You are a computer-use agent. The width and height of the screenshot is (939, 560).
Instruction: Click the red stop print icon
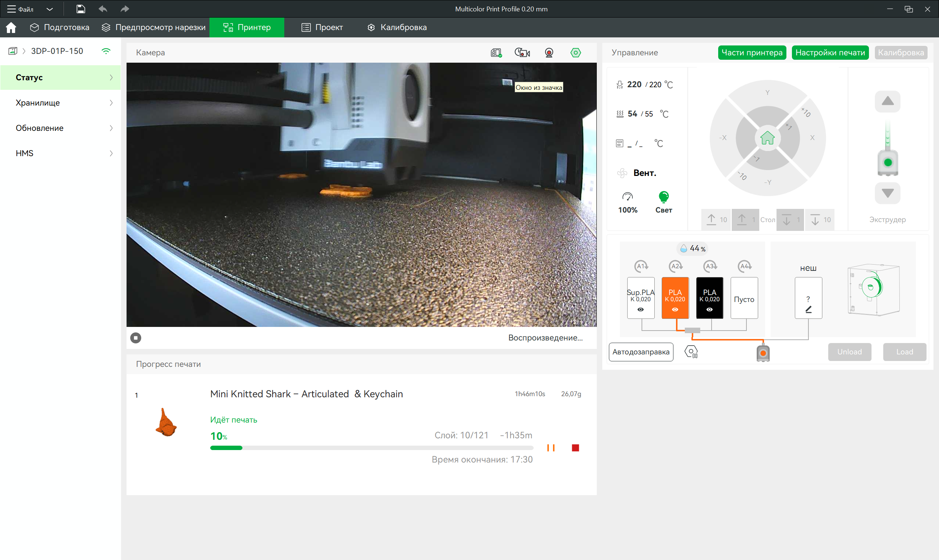[575, 448]
